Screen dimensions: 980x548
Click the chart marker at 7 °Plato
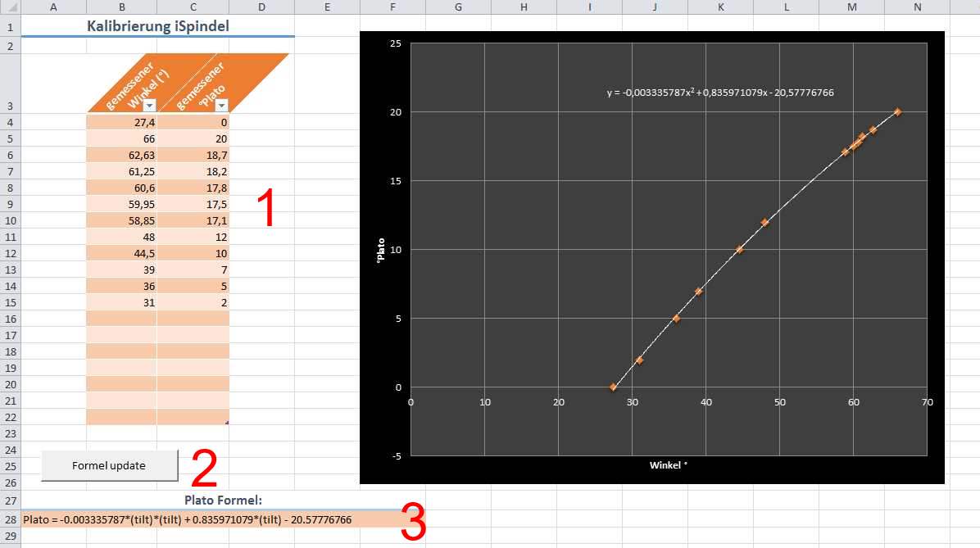coord(698,291)
